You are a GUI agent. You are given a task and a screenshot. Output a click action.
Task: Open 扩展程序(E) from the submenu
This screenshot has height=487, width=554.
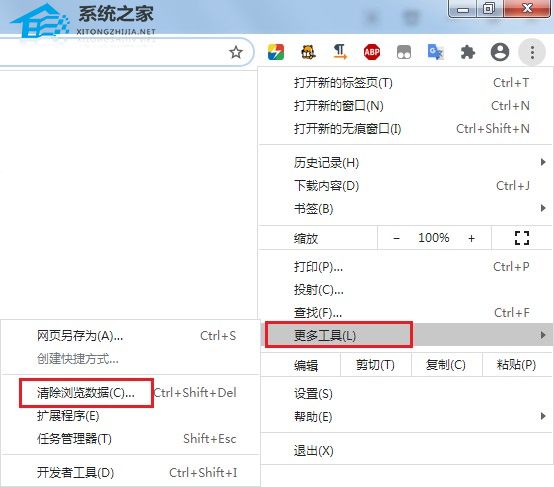[x=131, y=416]
